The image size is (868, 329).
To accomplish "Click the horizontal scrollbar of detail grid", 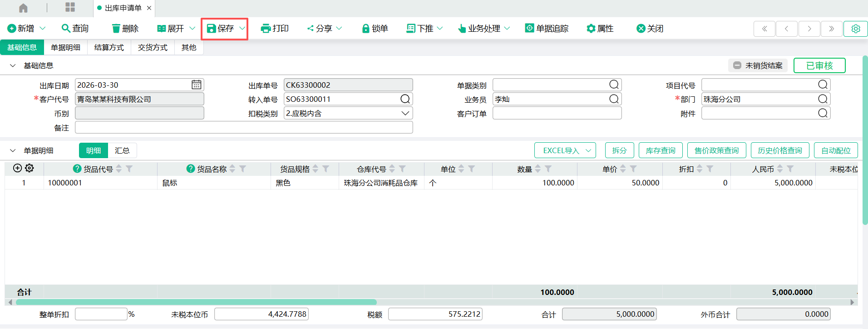I will [196, 302].
